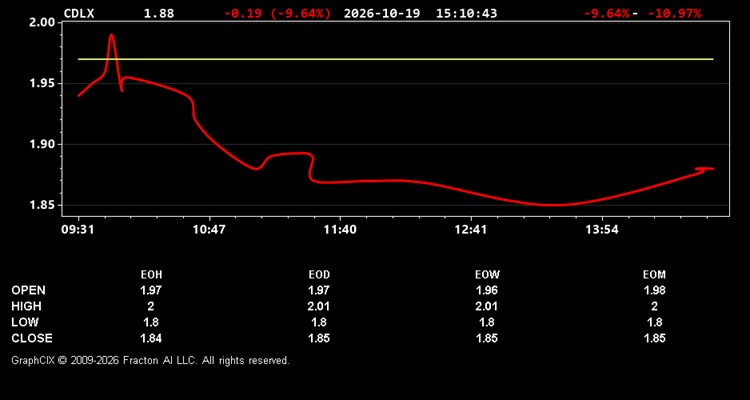Image resolution: width=750 pixels, height=400 pixels.
Task: Click the yellow previous-close reference line
Action: point(396,59)
